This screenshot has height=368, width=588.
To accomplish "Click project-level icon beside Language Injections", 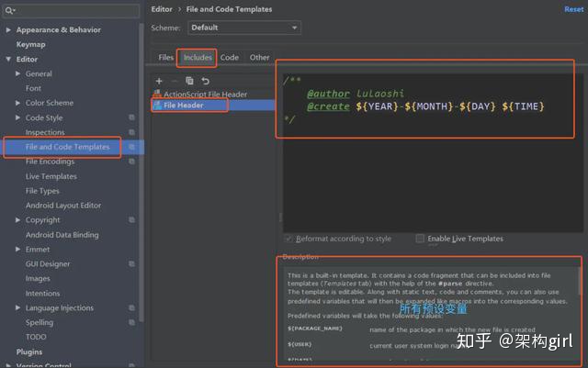I will (x=131, y=307).
